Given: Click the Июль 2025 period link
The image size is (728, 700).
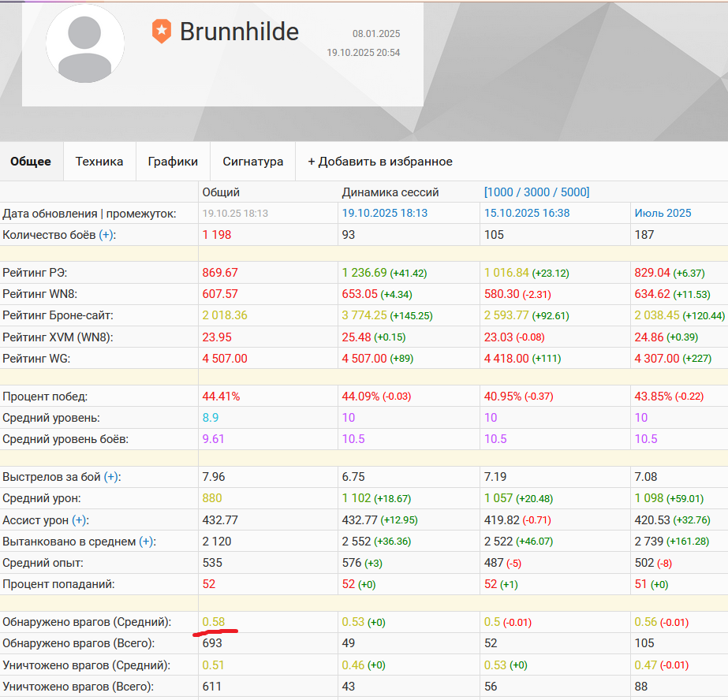Looking at the screenshot, I should 663,213.
